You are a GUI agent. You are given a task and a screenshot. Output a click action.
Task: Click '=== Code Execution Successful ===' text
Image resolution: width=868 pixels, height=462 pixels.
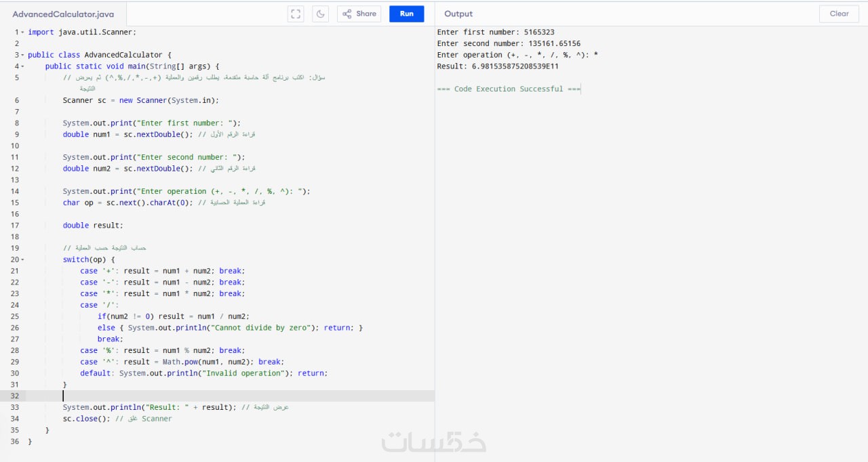pyautogui.click(x=509, y=89)
